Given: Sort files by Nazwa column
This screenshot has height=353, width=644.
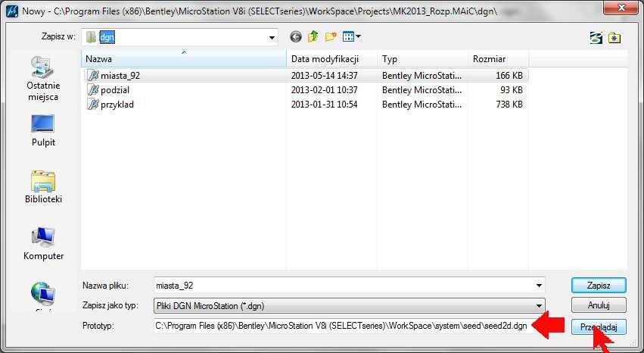Looking at the screenshot, I should [184, 59].
